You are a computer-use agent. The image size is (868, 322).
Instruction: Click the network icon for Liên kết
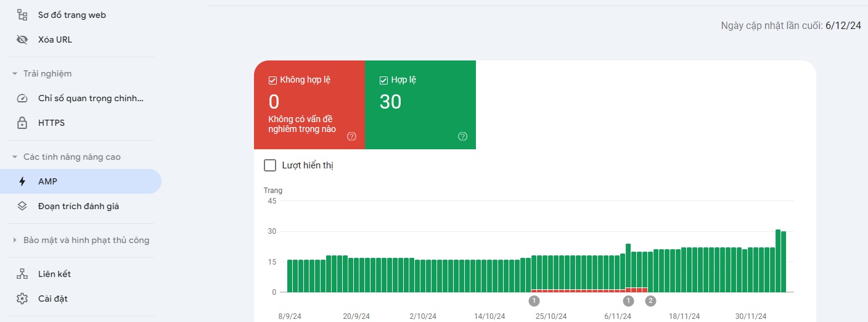point(22,274)
